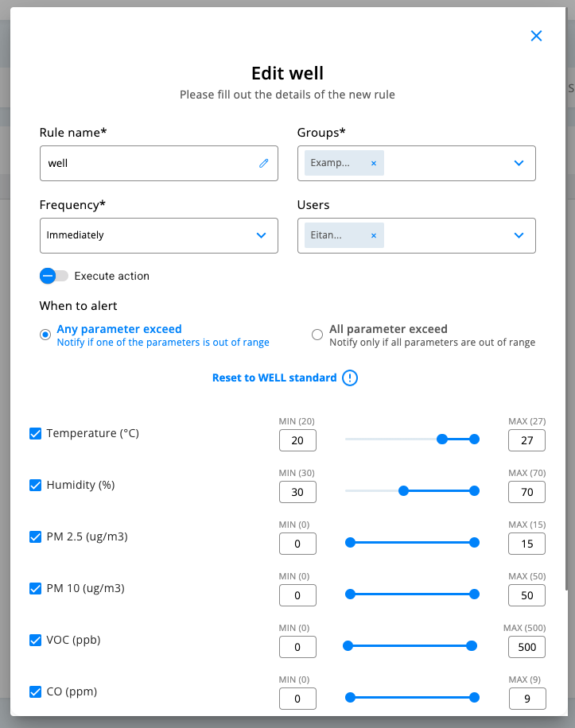Expand the Groups dropdown

pos(519,163)
